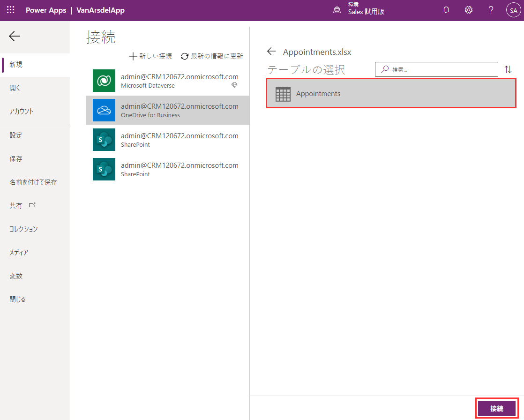Open メディア in the sidebar
524x420 pixels.
pyautogui.click(x=35, y=252)
